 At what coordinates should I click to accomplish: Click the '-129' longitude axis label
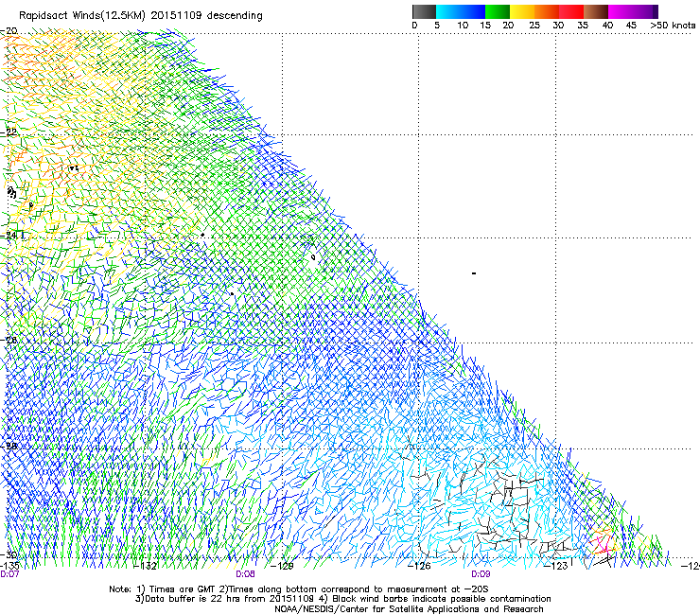(x=283, y=566)
